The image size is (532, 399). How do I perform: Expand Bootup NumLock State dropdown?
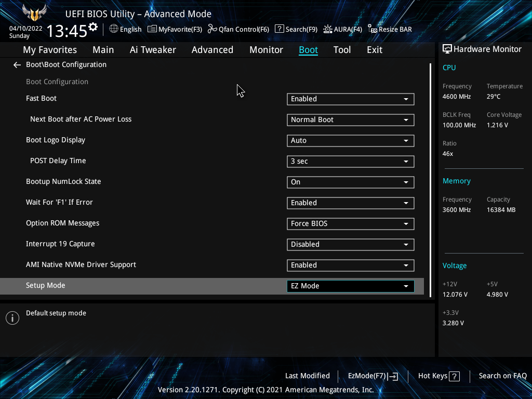pos(351,182)
